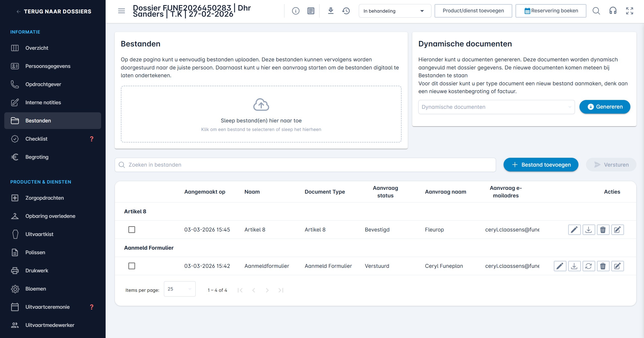This screenshot has width=644, height=338.
Task: Open Persoonsgegevens in the sidebar
Action: tap(48, 66)
